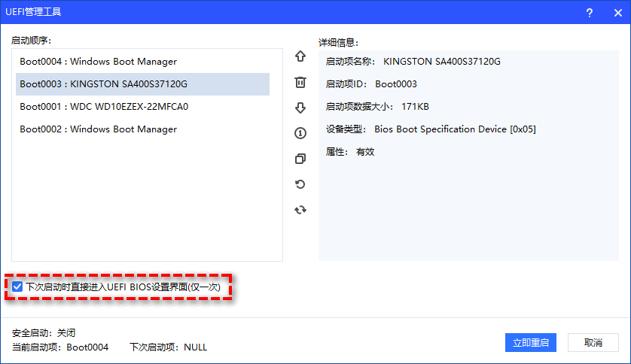
Task: Open help with the question mark icon
Action: 588,12
